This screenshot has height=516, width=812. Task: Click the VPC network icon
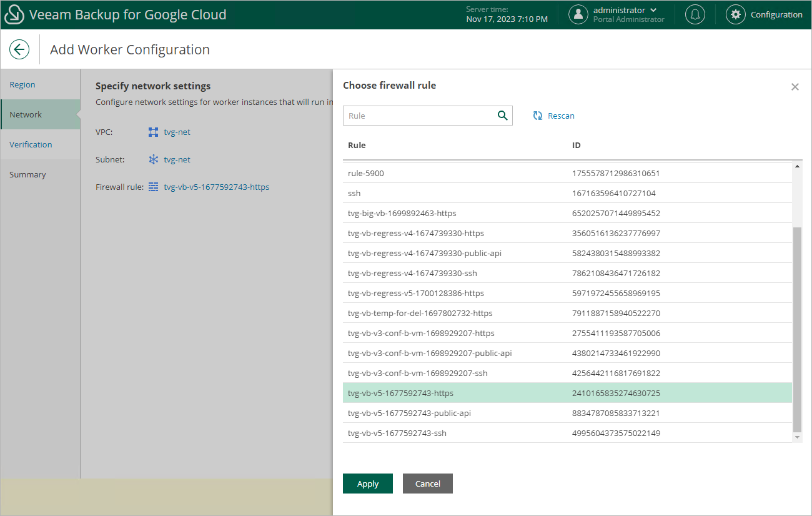click(x=153, y=132)
